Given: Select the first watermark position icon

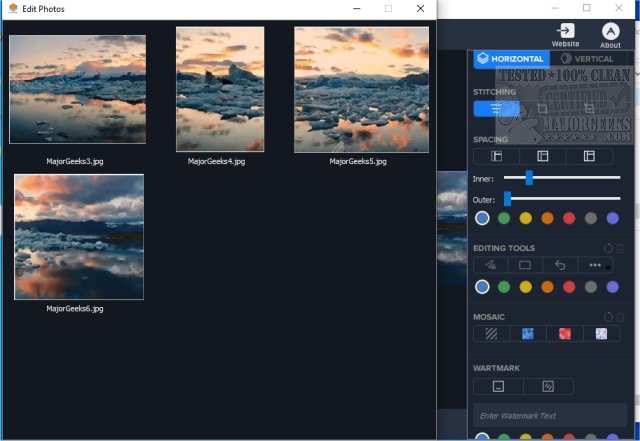Looking at the screenshot, I should [497, 386].
